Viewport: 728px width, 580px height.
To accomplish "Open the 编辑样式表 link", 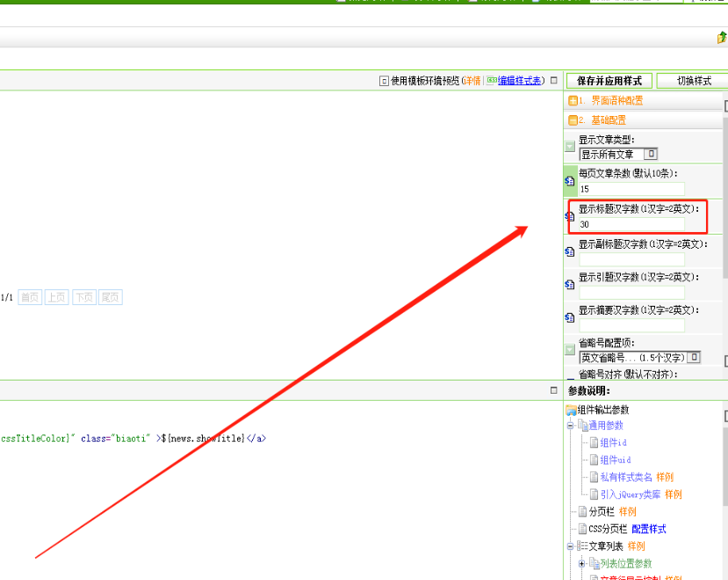I will [x=519, y=81].
